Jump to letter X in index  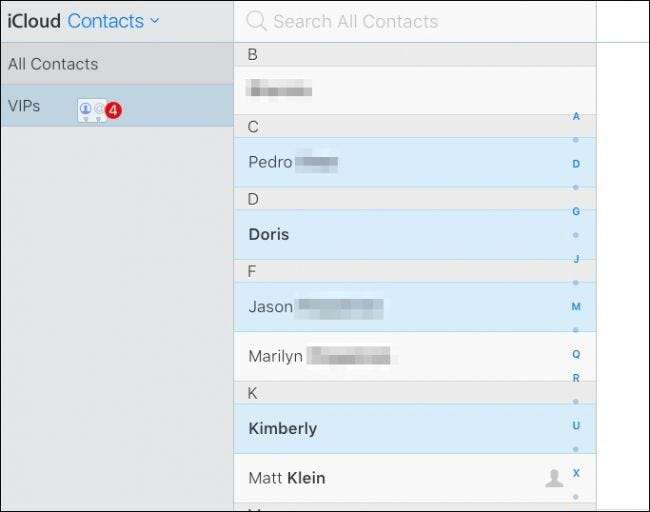coord(576,473)
